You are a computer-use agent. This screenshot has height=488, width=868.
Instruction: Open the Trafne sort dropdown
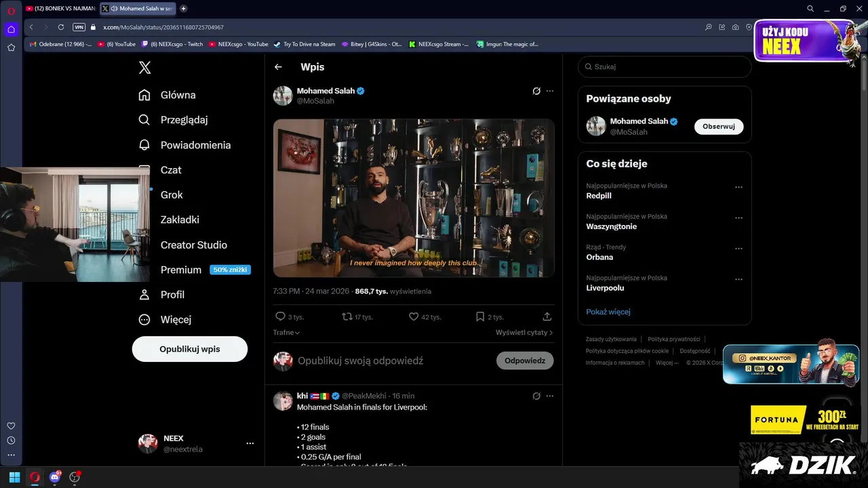(x=286, y=333)
